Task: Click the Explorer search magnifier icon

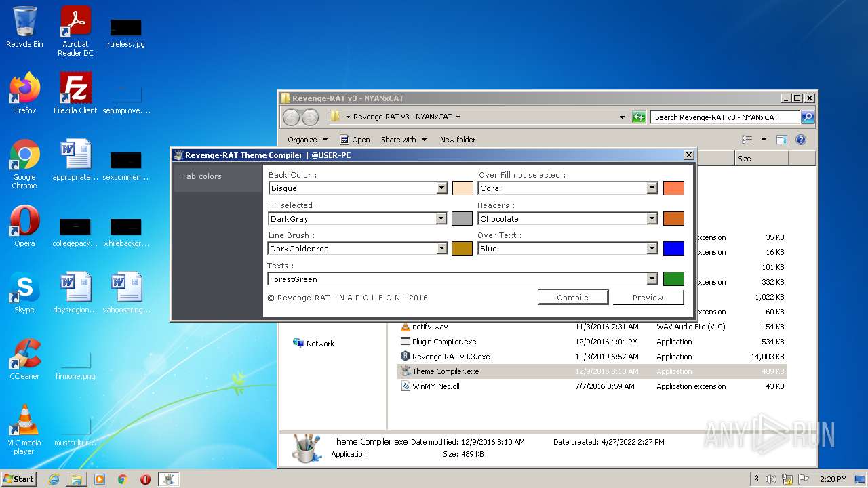Action: coord(807,117)
